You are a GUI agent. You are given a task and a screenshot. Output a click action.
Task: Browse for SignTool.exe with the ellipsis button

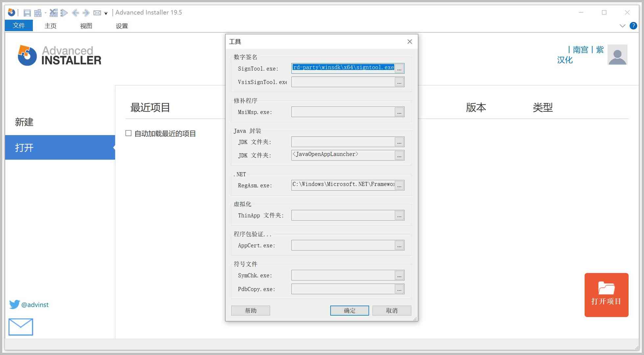click(x=399, y=68)
